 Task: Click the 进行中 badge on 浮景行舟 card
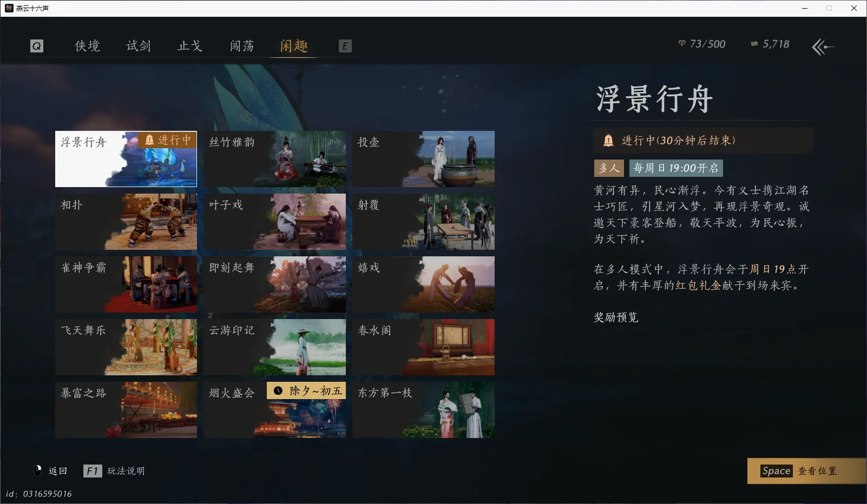click(x=167, y=140)
